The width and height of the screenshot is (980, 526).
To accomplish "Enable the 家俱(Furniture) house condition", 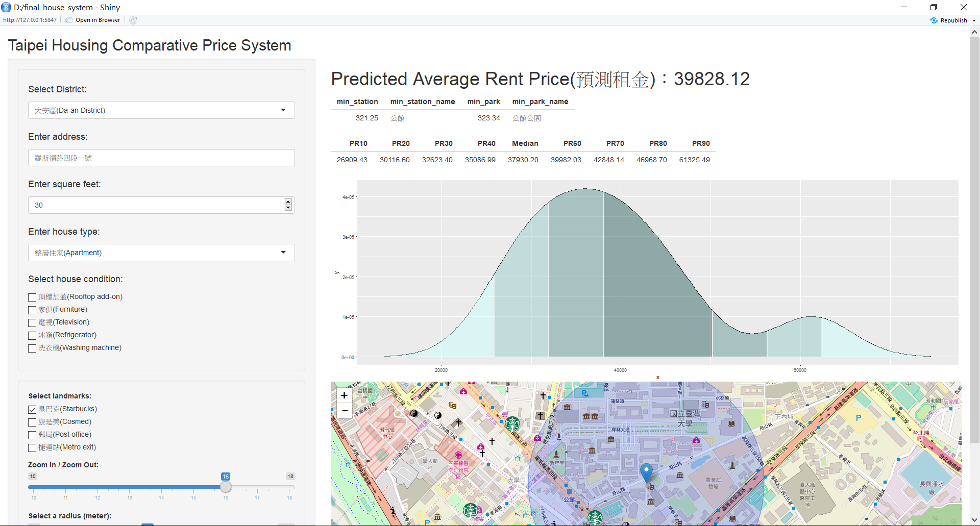I will 32,310.
